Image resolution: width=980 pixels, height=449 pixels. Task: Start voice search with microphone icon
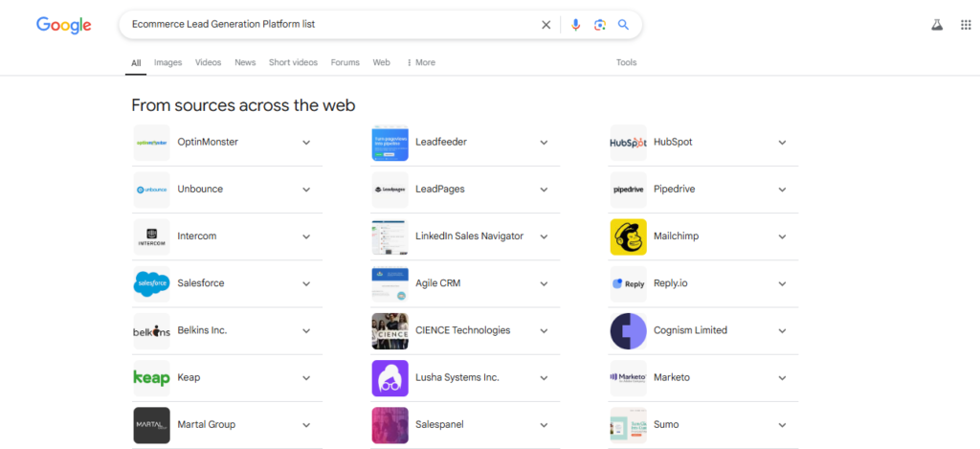tap(575, 24)
